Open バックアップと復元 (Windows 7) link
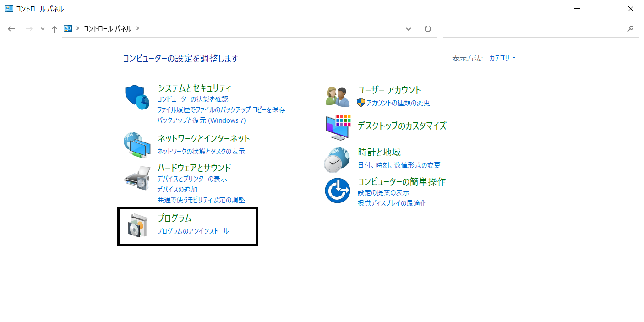The width and height of the screenshot is (644, 322). point(202,120)
